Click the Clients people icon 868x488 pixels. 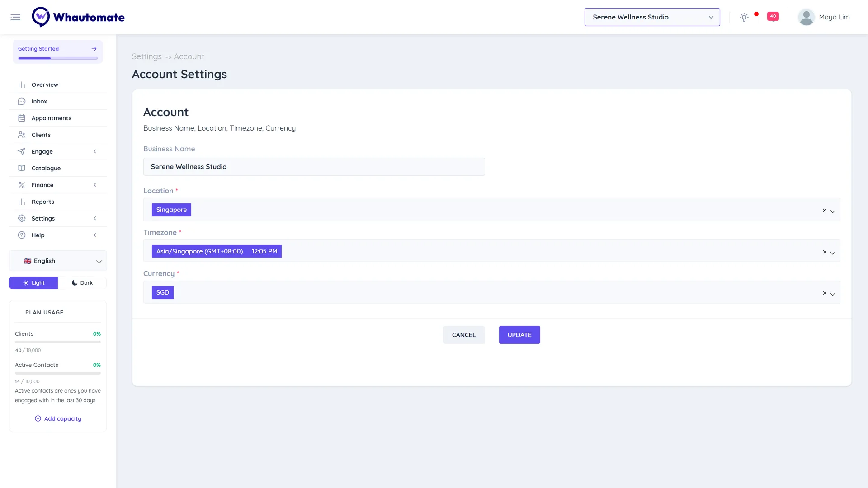pyautogui.click(x=22, y=135)
